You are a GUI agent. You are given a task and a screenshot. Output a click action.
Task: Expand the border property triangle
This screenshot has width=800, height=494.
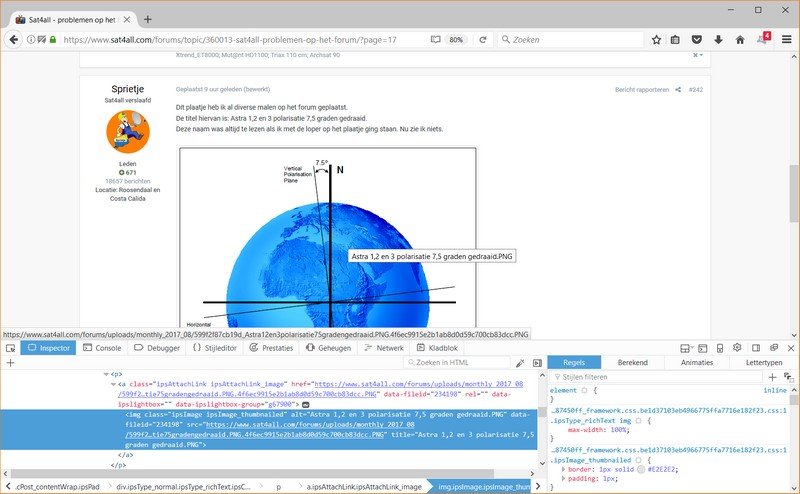coord(563,468)
